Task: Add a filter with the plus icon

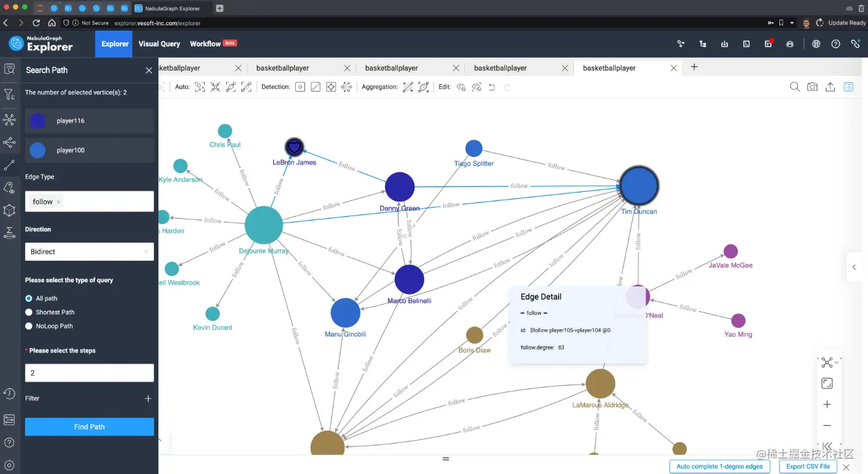Action: click(148, 398)
